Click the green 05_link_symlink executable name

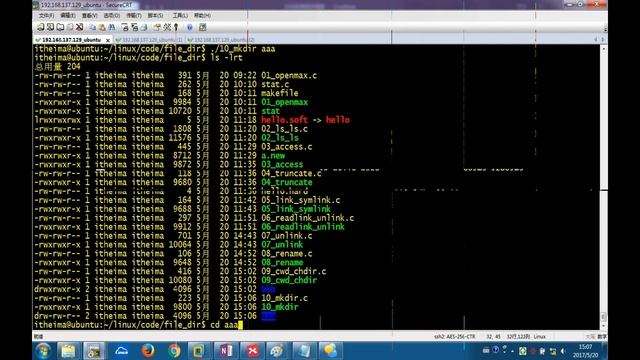point(296,209)
